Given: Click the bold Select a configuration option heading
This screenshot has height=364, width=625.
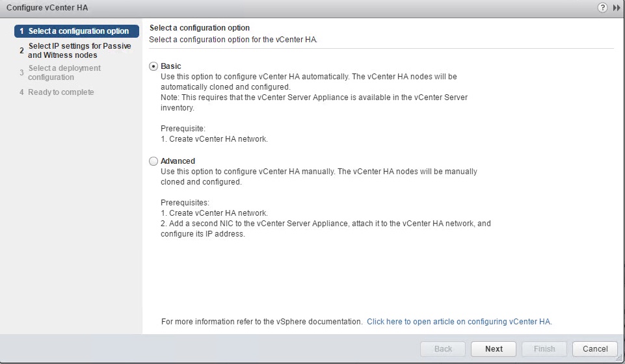Looking at the screenshot, I should pos(200,28).
